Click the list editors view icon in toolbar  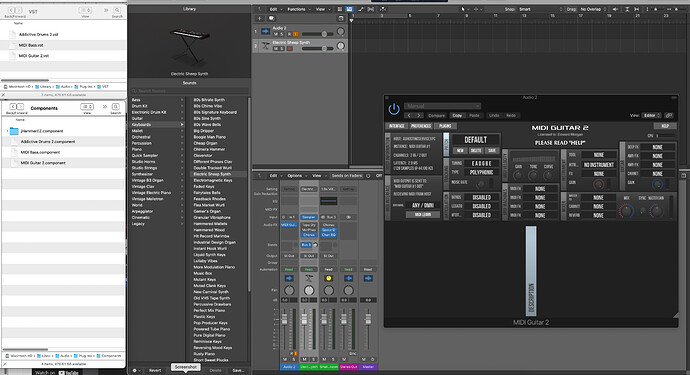click(x=340, y=9)
